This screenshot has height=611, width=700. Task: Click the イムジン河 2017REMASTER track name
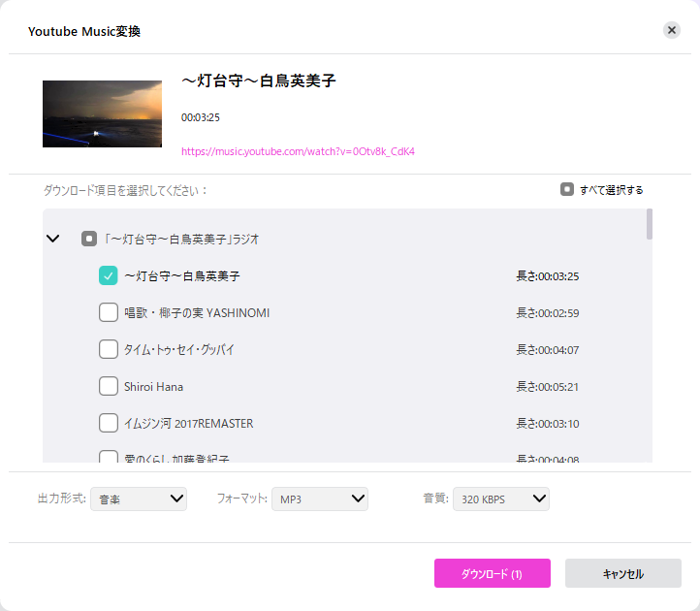coord(188,424)
